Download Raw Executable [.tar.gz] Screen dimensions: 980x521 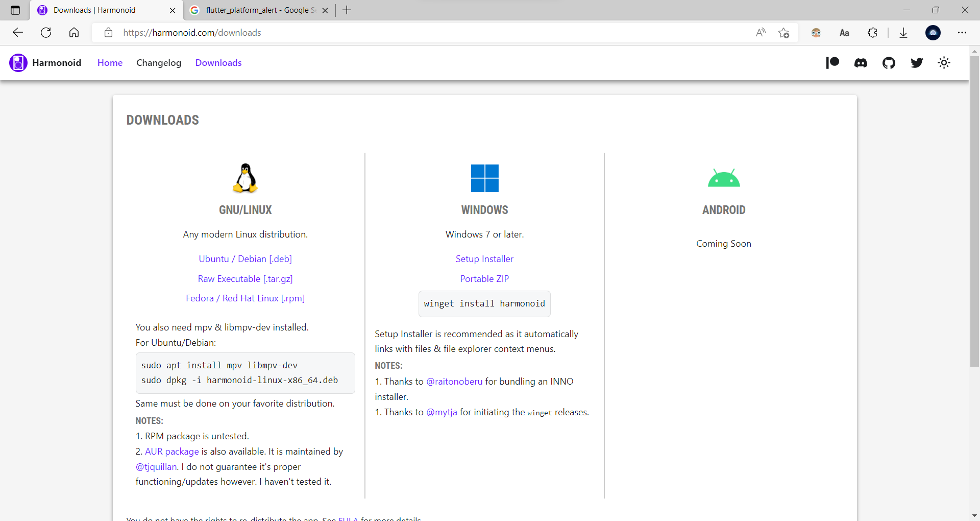pyautogui.click(x=246, y=279)
